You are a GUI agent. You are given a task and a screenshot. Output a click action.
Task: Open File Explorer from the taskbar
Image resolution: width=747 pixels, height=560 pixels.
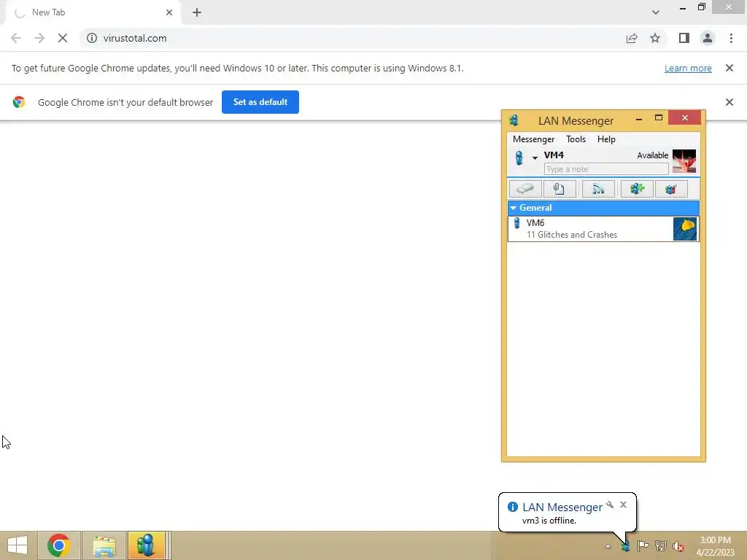pyautogui.click(x=104, y=545)
